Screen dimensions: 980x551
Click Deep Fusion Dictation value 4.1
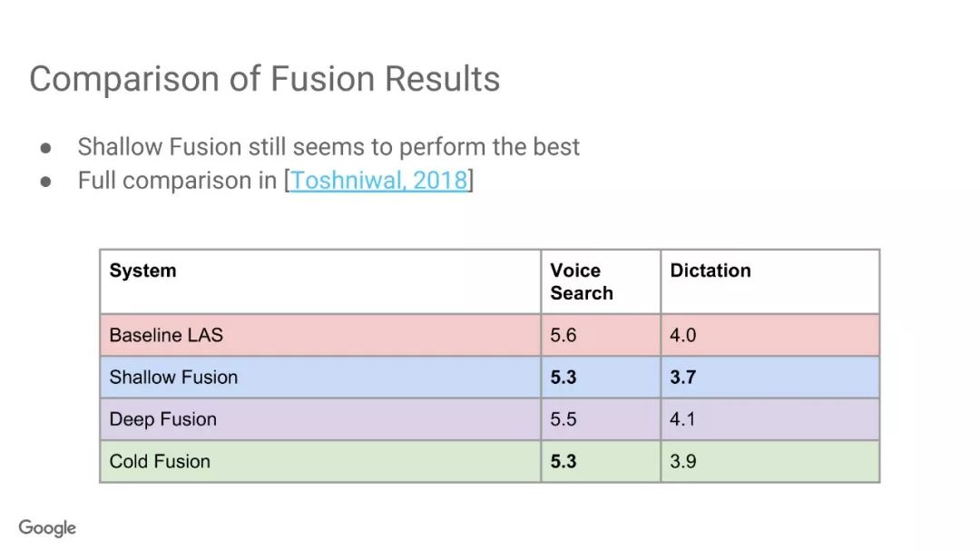681,419
